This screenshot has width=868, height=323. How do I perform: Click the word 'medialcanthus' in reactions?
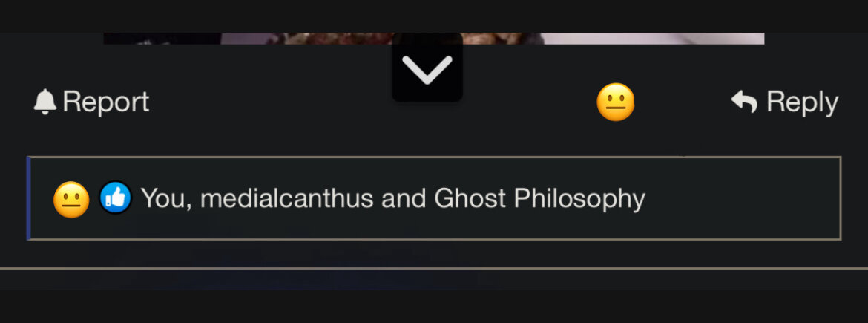(x=287, y=198)
